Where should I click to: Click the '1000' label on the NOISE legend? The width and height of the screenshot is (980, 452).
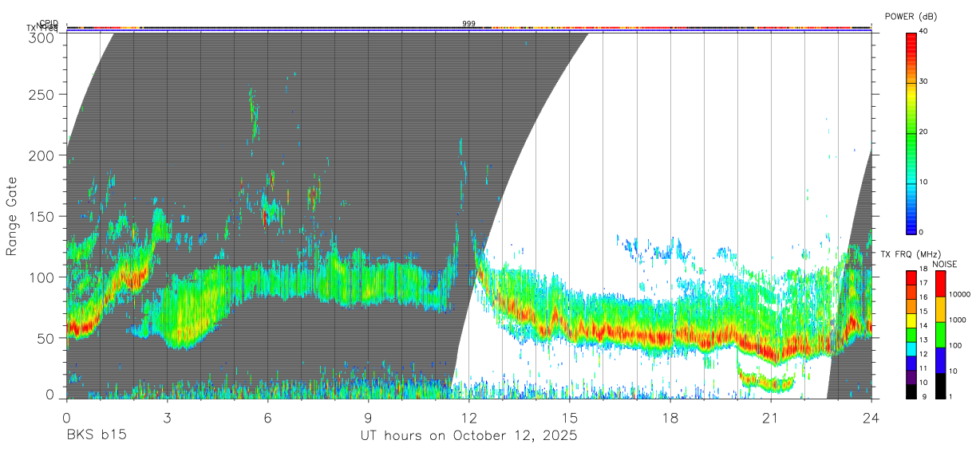click(x=958, y=320)
